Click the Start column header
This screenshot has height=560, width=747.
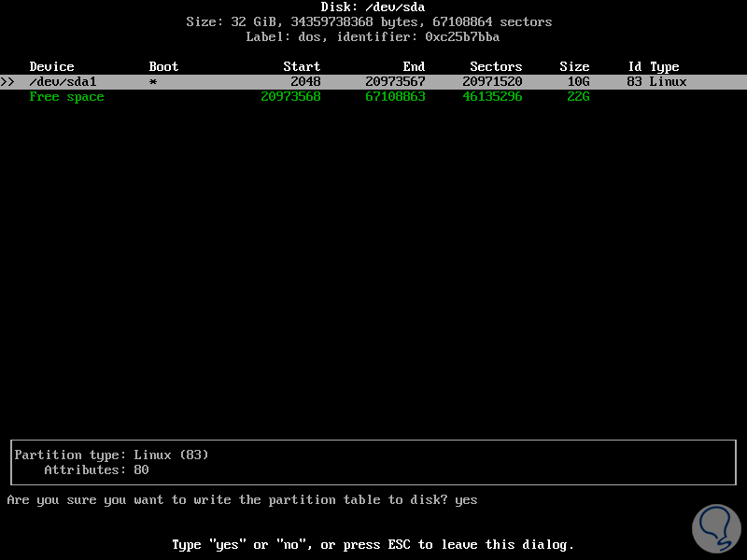point(302,66)
